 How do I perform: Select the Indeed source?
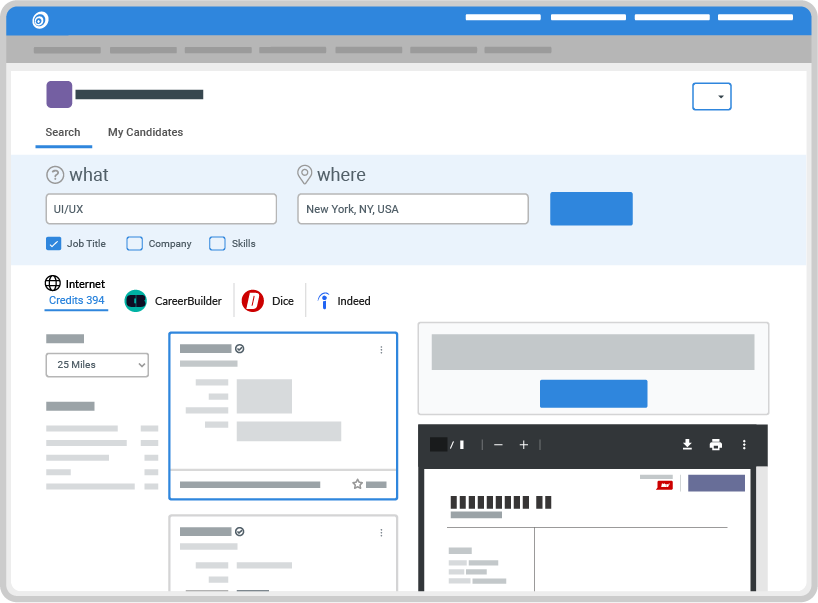point(343,301)
